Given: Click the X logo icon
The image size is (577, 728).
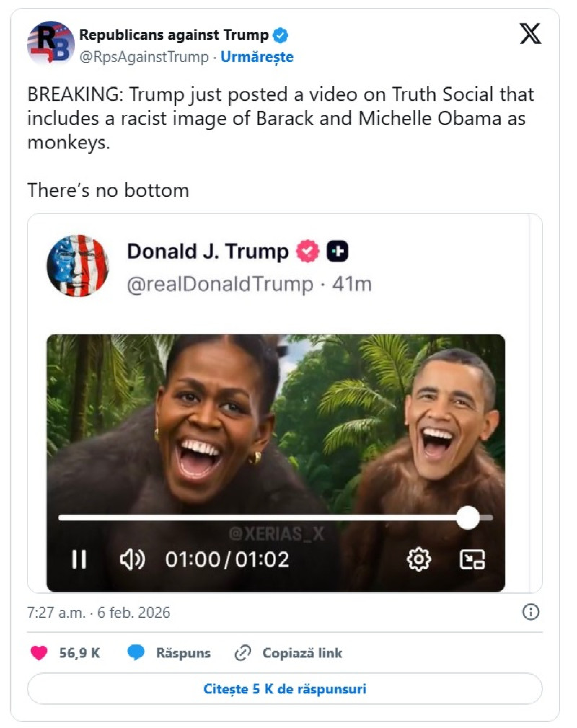Looking at the screenshot, I should (x=530, y=34).
